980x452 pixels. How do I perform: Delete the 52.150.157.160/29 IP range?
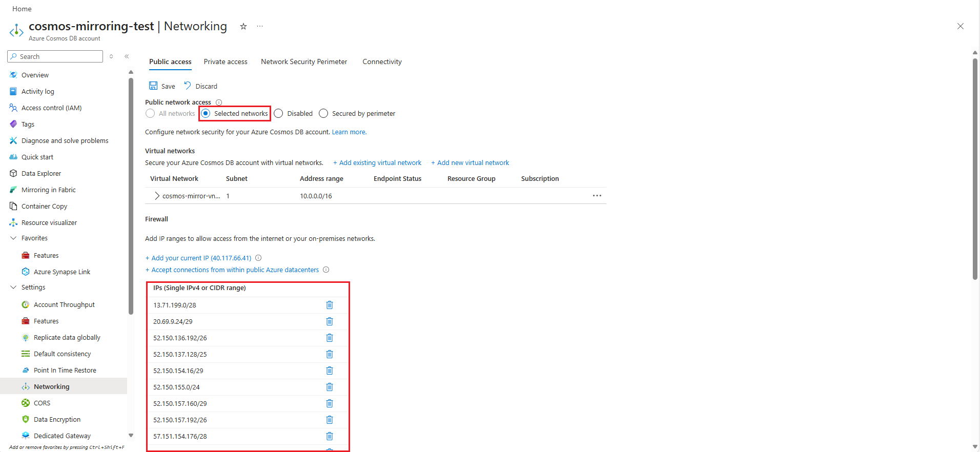pos(330,403)
